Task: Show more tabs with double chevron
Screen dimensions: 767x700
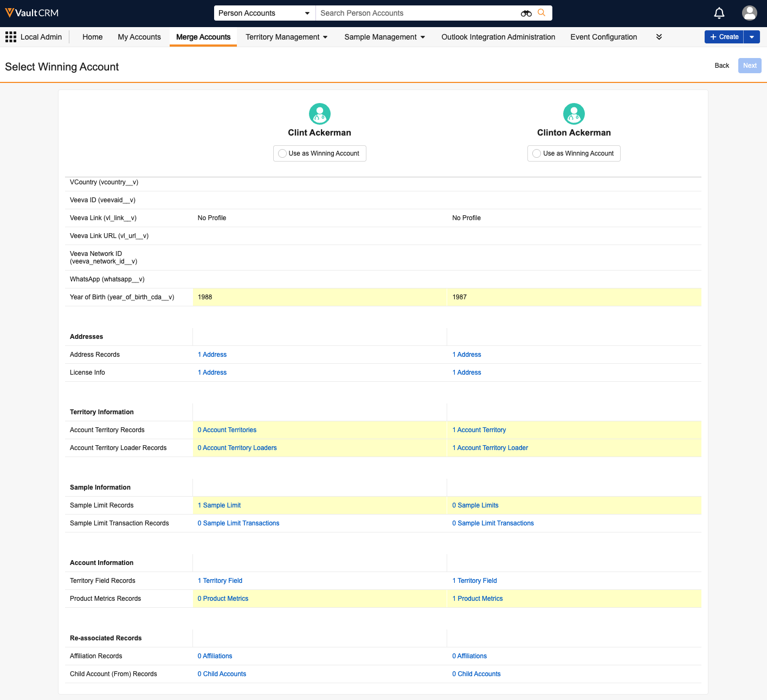Action: pos(659,37)
